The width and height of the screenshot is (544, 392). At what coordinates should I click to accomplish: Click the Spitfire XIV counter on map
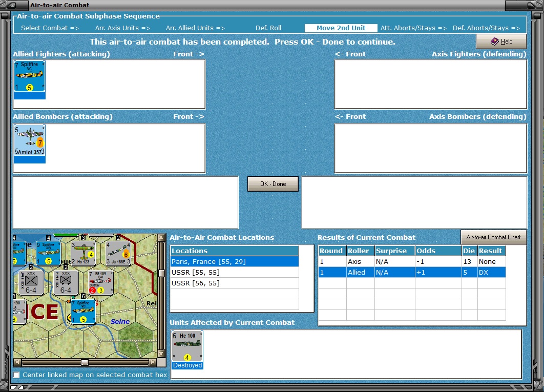pos(48,253)
